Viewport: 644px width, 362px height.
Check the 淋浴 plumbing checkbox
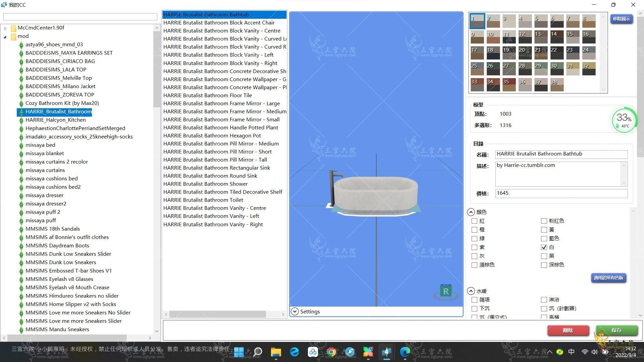(544, 300)
